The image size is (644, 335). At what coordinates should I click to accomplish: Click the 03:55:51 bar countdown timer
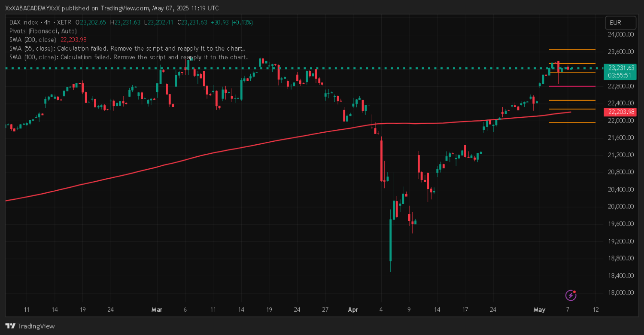pyautogui.click(x=618, y=75)
